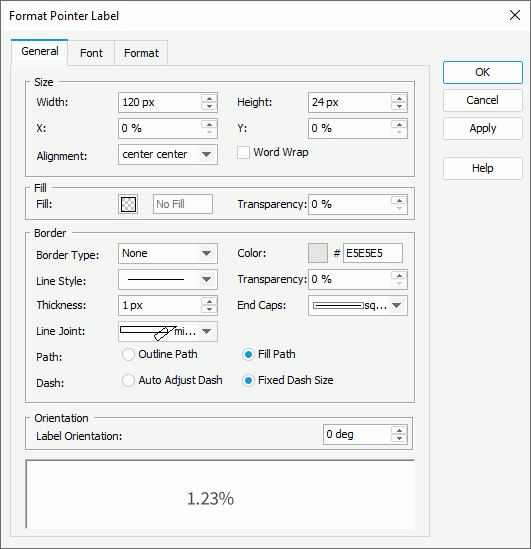Screen dimensions: 531x549
Task: Click the Apply button
Action: [483, 128]
